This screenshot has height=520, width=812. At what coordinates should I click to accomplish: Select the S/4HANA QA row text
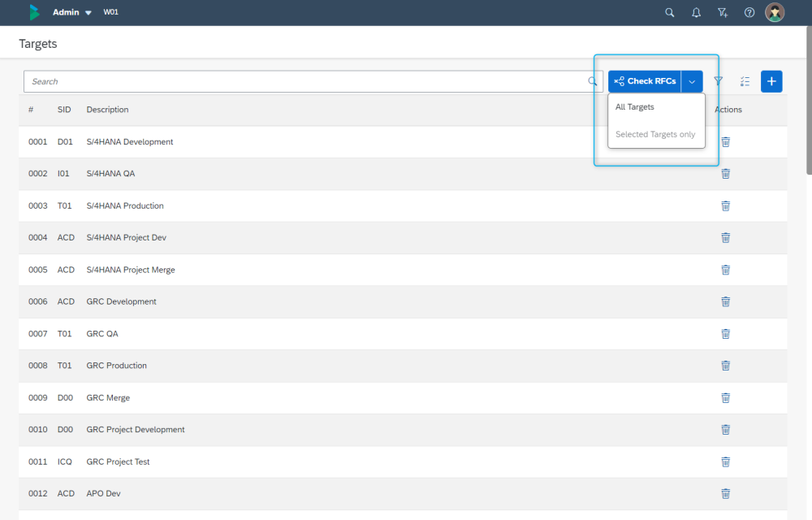(x=110, y=174)
